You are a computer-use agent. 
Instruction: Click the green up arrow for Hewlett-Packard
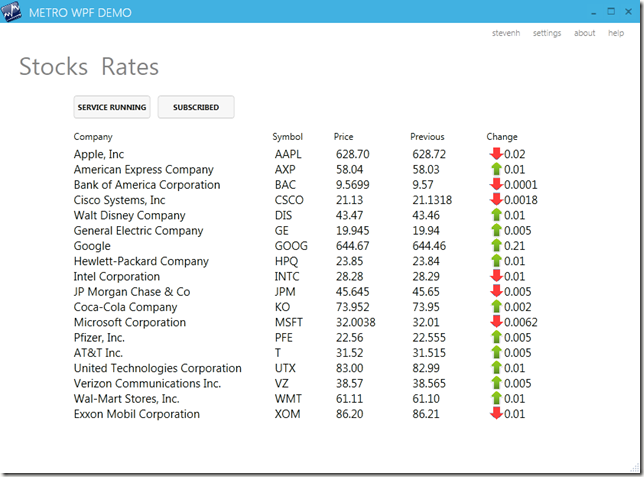(497, 260)
